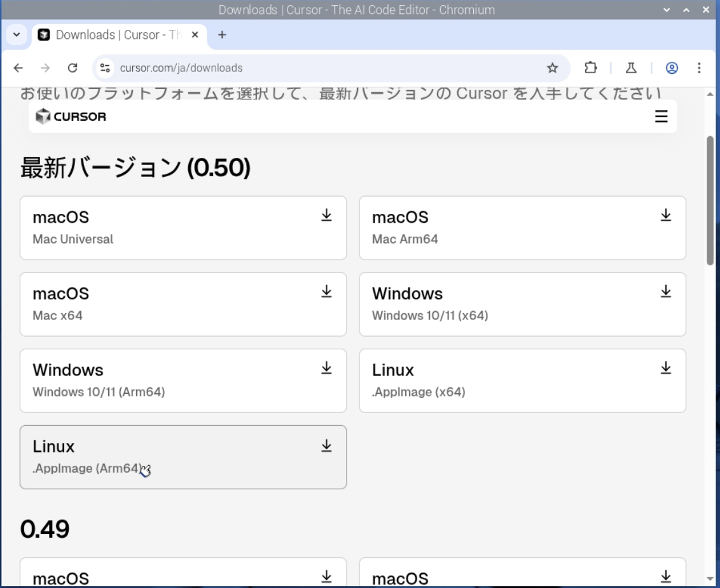Click download icon on Linux .AppImage (Arm64) card

(326, 445)
